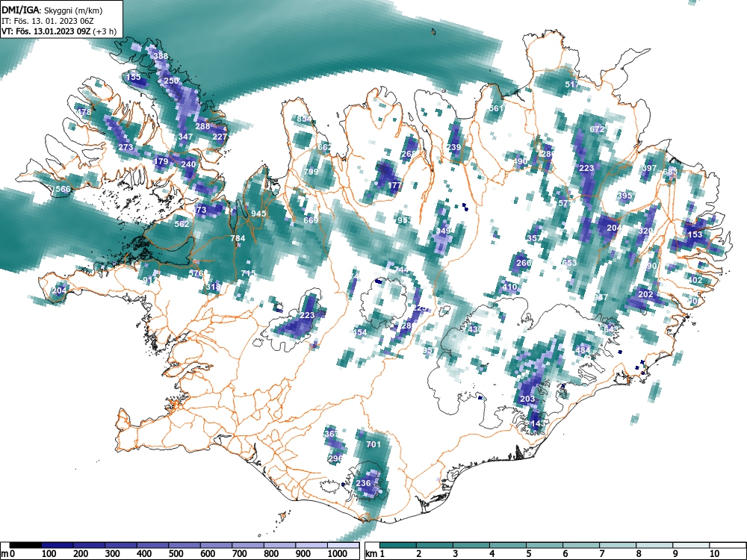
Task: Click the 202 visibility label
Action: pos(645,294)
